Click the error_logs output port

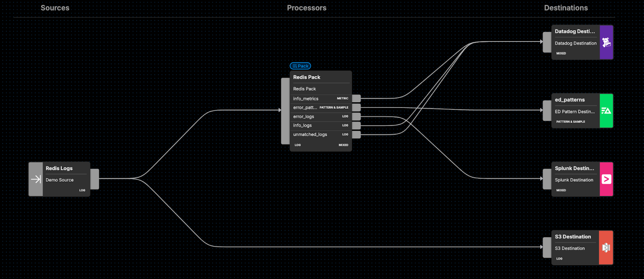point(356,117)
